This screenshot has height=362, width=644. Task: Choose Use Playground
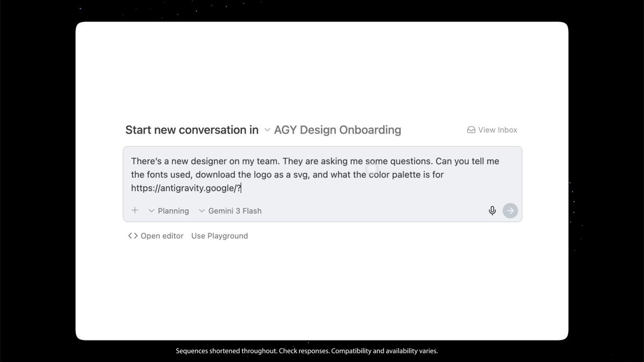coord(219,236)
